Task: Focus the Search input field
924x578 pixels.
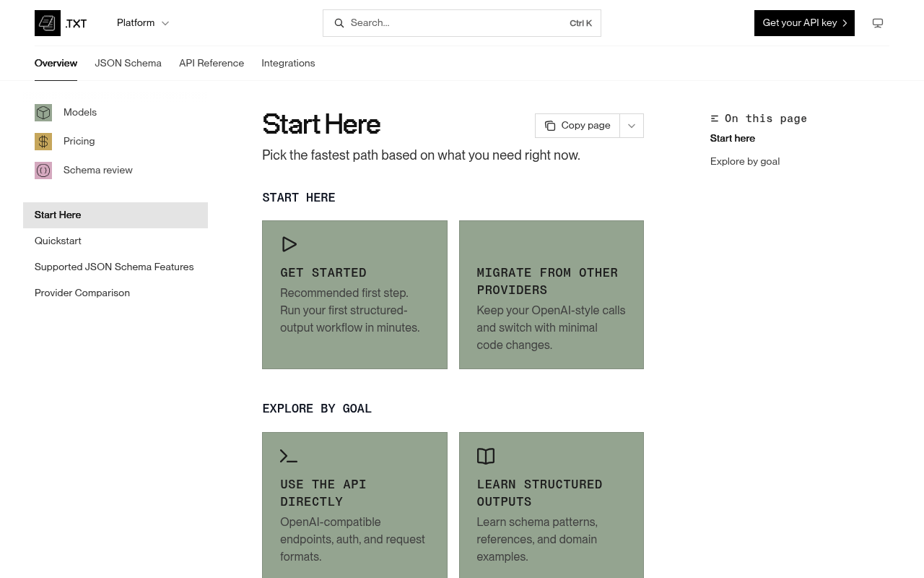Action: 462,23
